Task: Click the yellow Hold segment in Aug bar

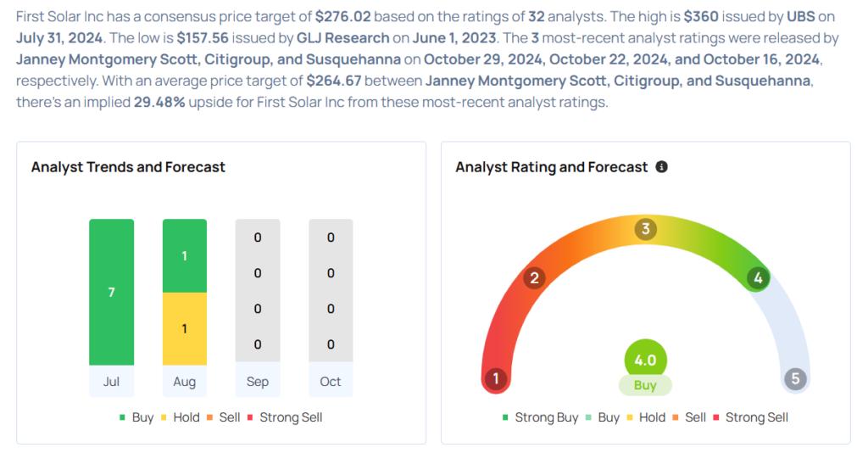Action: click(x=184, y=328)
